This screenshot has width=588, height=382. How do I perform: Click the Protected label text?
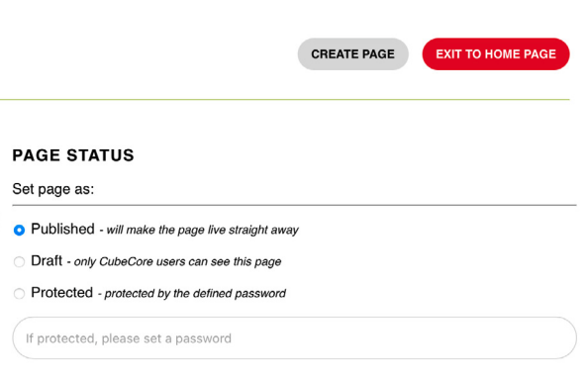click(62, 293)
